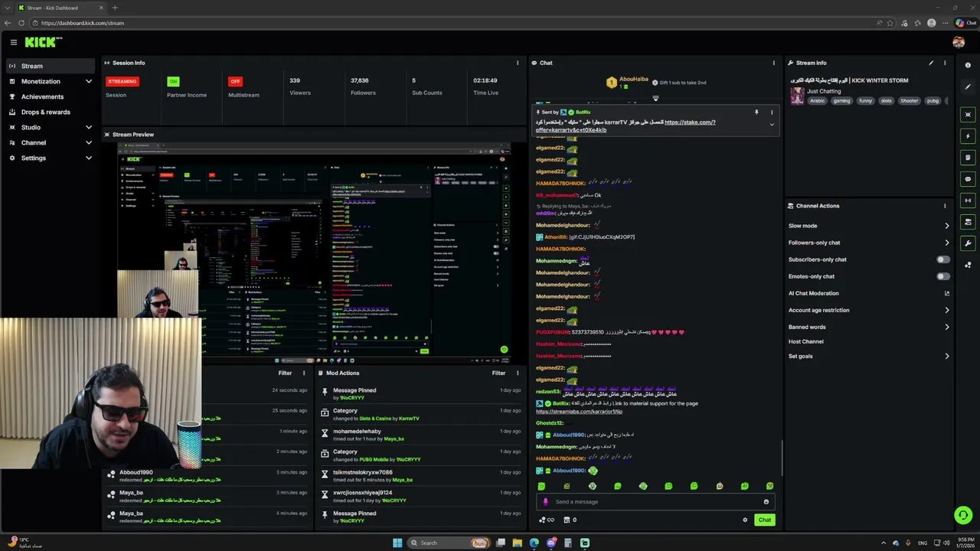Open Followers-only chat options
This screenshot has width=980, height=551.
coord(869,243)
